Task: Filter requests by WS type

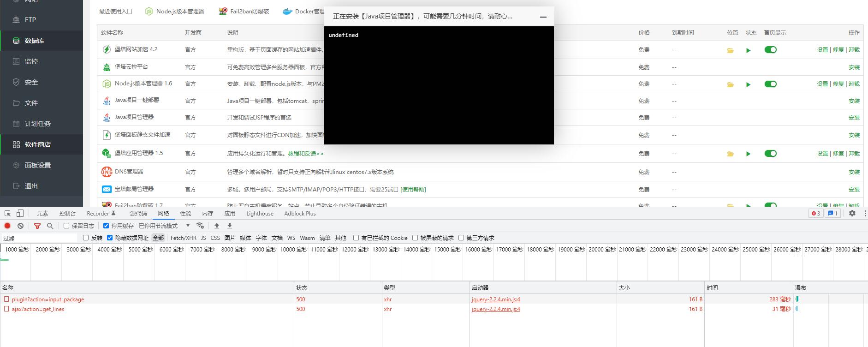Action: [291, 238]
